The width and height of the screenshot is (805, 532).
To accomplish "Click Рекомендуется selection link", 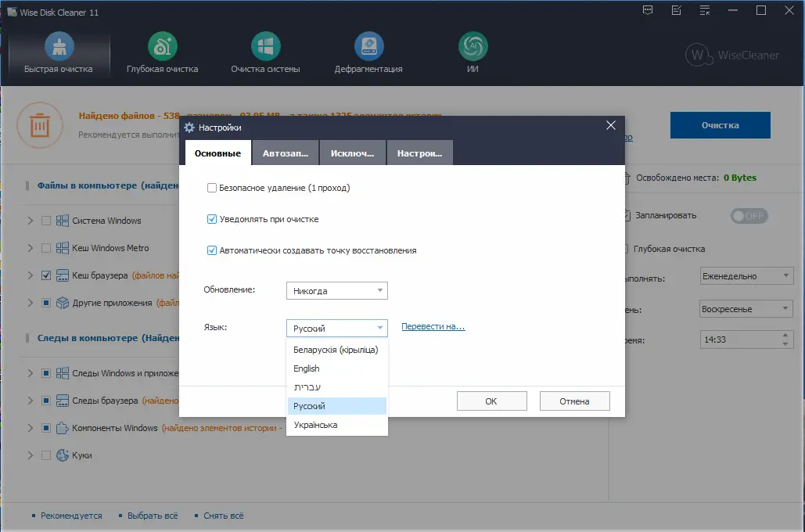I will click(x=71, y=516).
